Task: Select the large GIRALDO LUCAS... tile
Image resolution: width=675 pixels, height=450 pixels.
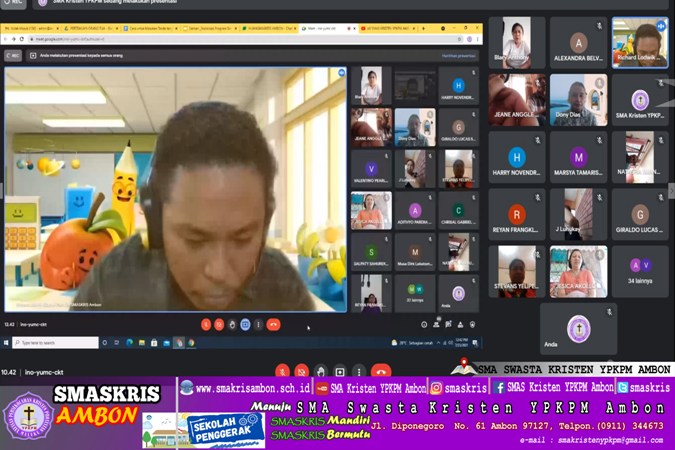Action: (x=640, y=214)
